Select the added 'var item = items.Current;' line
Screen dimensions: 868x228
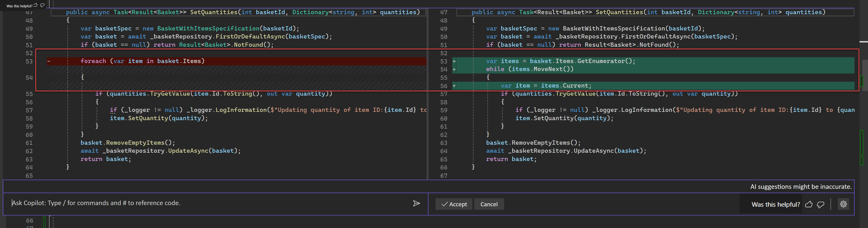(x=546, y=86)
